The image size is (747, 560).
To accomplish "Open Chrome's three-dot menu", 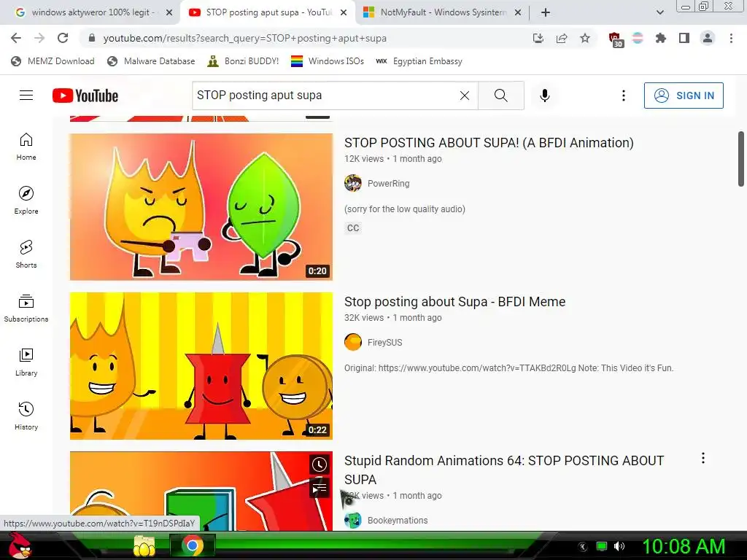I will [x=731, y=38].
